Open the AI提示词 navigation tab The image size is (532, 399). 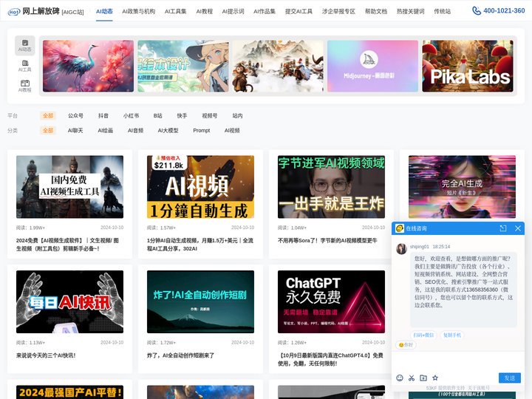coord(233,12)
